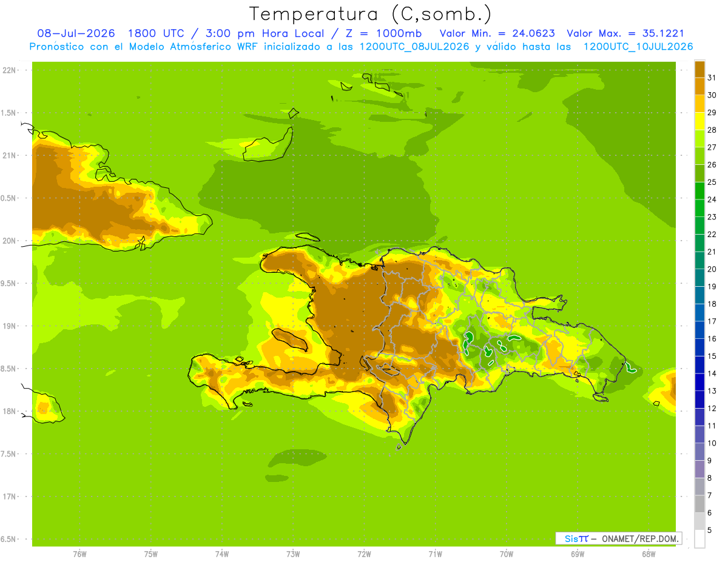The width and height of the screenshot is (728, 562).
Task: Click the "1.5N" latitude axis label
Action: click(10, 113)
